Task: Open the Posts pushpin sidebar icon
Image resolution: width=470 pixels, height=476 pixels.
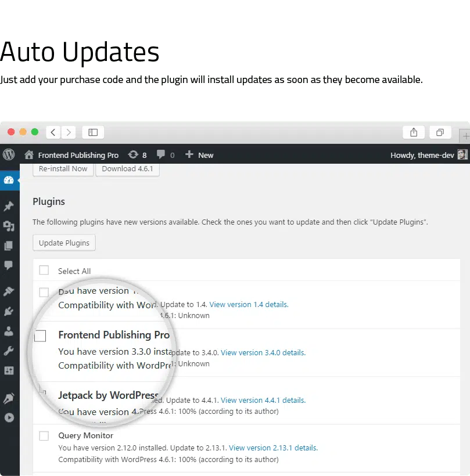Action: [x=9, y=206]
